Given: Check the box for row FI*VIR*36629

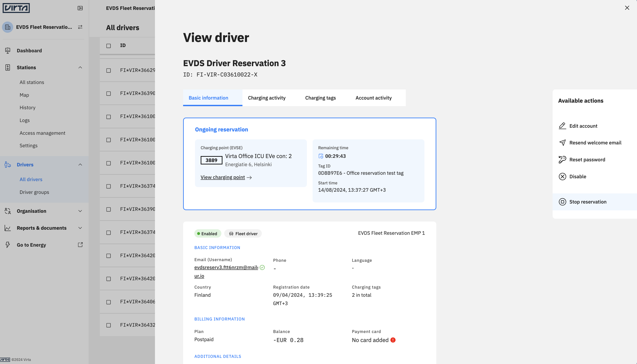Looking at the screenshot, I should click(109, 71).
